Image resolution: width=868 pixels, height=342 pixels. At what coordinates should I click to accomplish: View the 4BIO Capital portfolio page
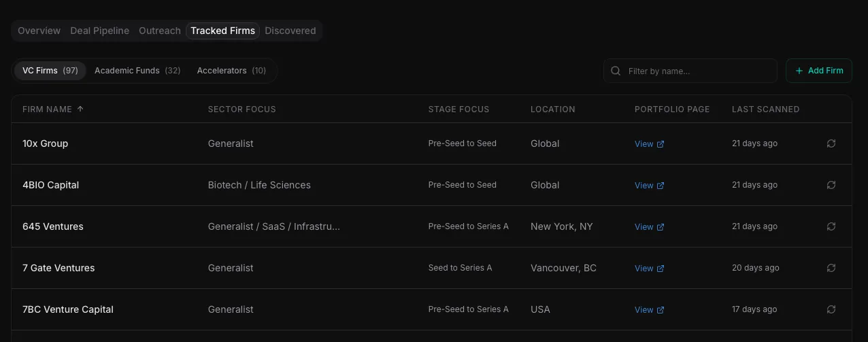point(649,186)
